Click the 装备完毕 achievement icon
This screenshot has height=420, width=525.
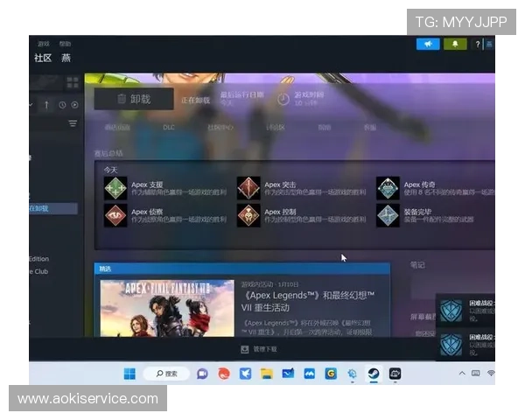(388, 215)
